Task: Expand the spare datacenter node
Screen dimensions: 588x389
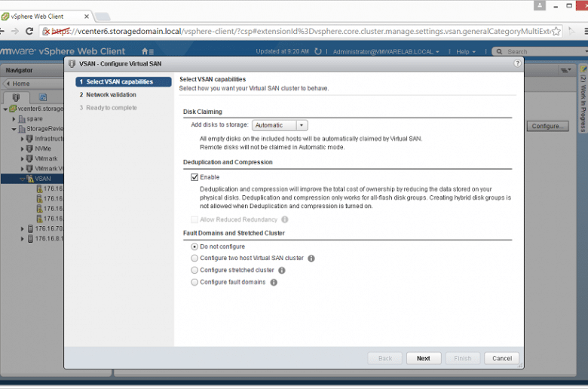Action: 14,119
